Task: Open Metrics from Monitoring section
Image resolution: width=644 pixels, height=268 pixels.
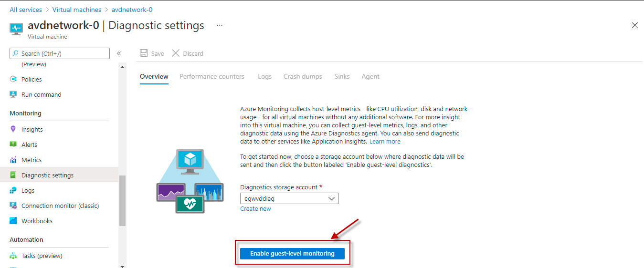Action: click(32, 160)
